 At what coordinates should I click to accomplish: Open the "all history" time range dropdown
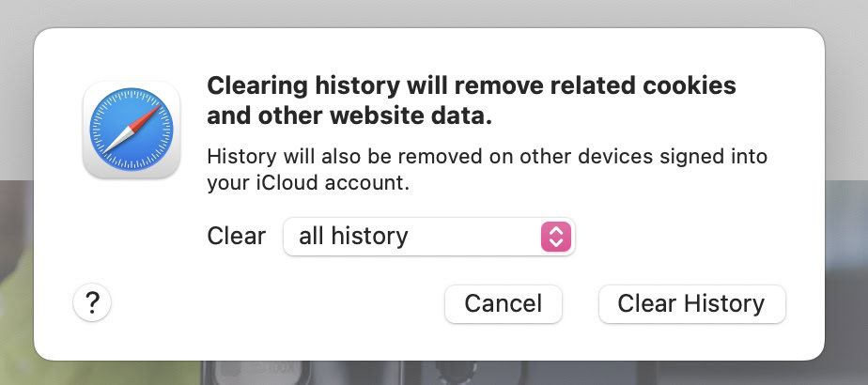(x=428, y=236)
